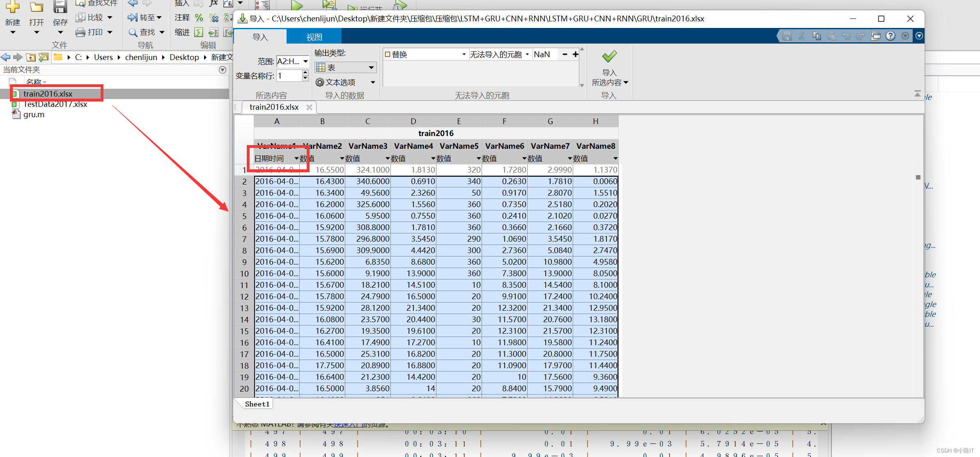
Task: Click the Desktop breadcrumb in address bar
Action: coord(184,57)
